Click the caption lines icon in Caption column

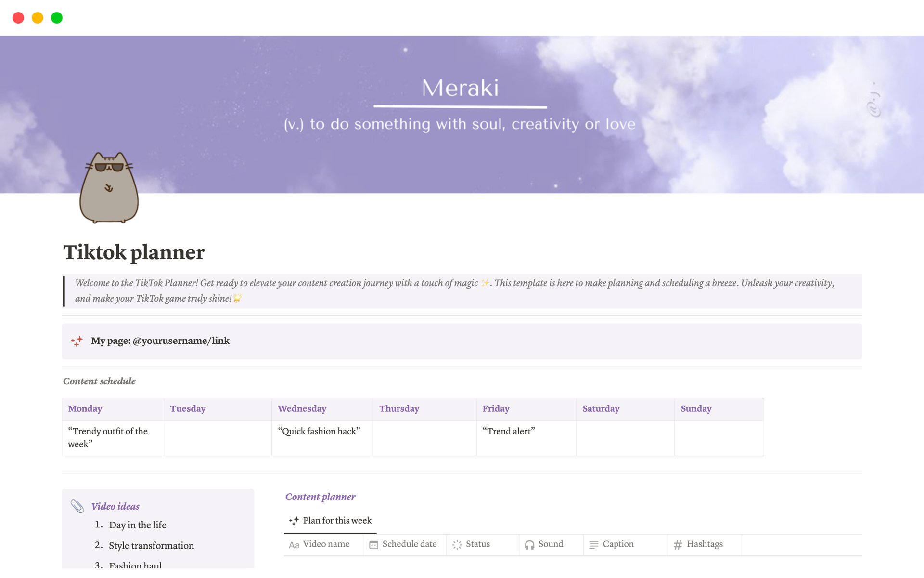[x=594, y=545]
